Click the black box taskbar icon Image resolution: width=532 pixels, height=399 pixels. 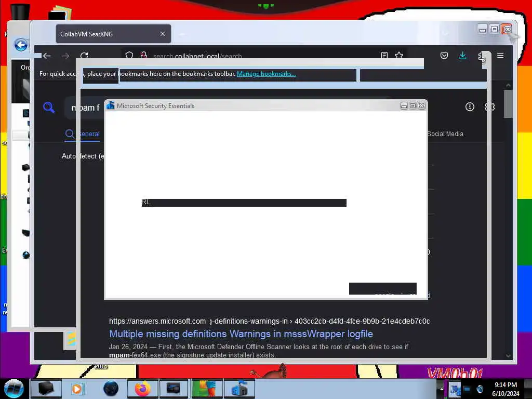point(46,389)
